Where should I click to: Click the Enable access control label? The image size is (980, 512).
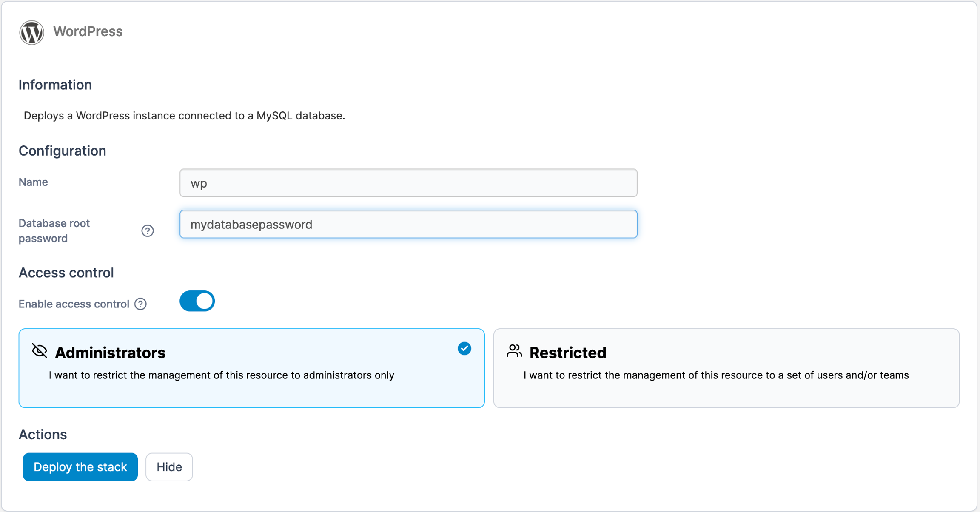[x=74, y=304]
